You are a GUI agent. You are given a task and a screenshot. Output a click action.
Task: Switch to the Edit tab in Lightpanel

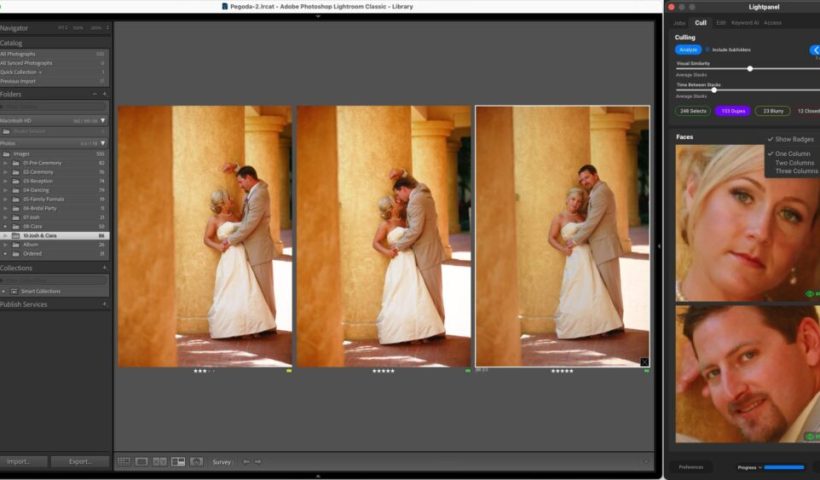(721, 22)
